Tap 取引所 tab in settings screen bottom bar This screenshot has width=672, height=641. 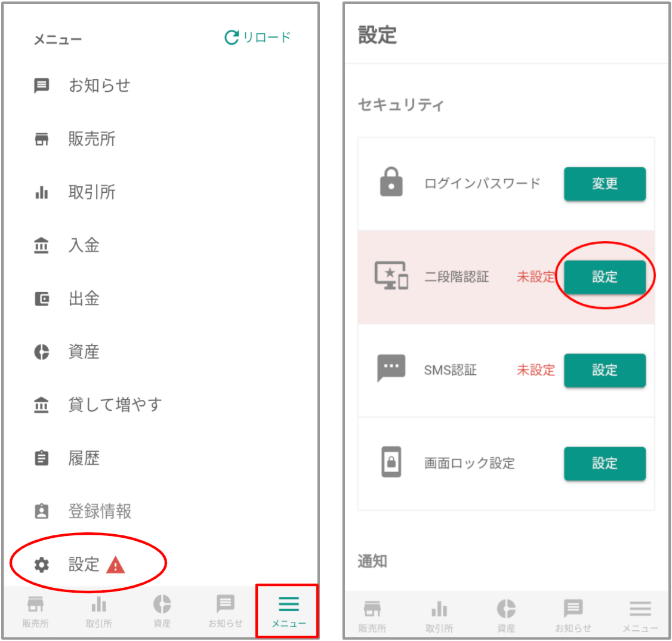(x=439, y=616)
